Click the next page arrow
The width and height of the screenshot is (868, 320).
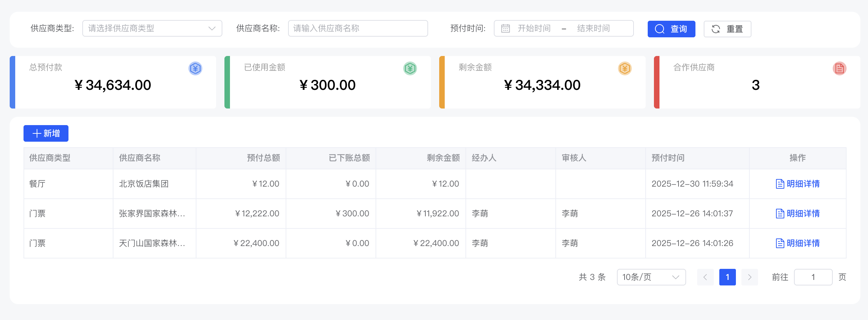(750, 277)
